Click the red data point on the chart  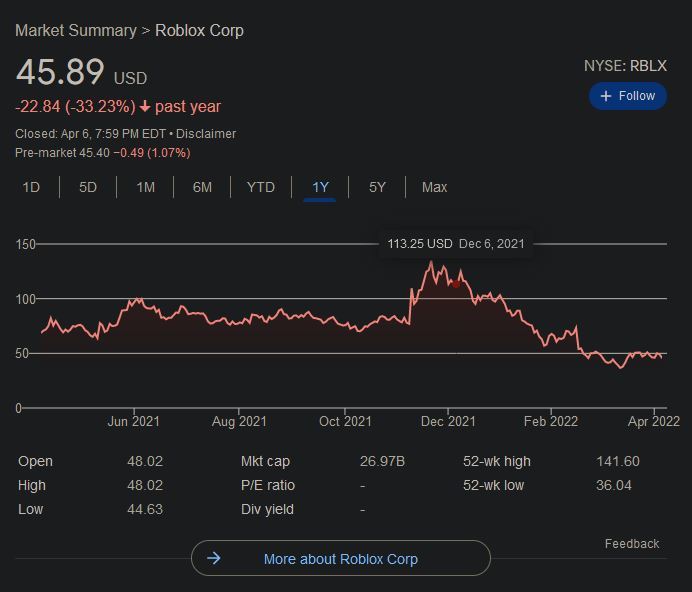456,284
